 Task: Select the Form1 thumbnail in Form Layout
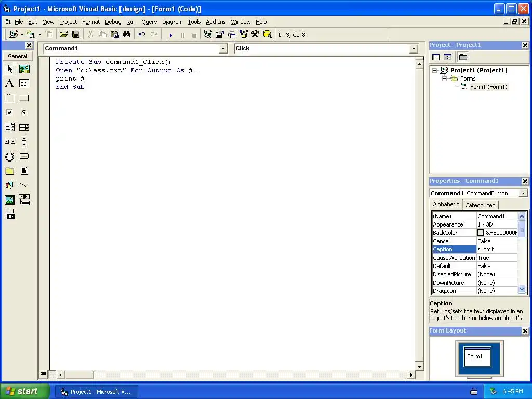[477, 356]
